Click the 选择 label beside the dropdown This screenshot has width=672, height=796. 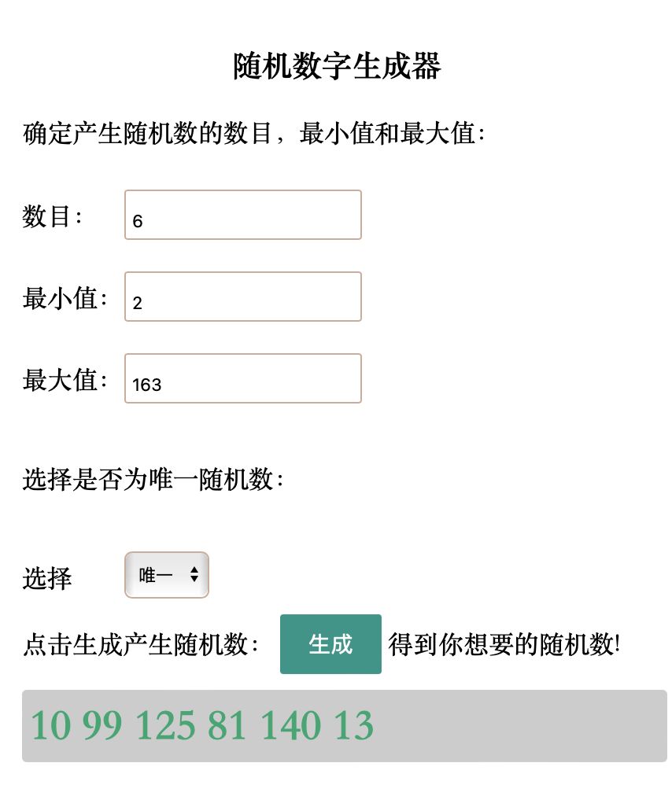coord(47,579)
